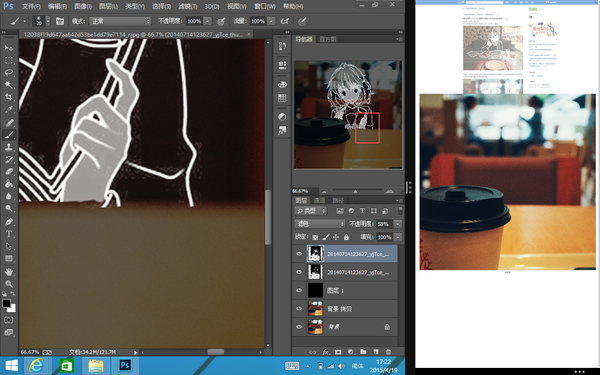This screenshot has width=600, height=375.
Task: Select the Crop tool
Action: [x=9, y=97]
